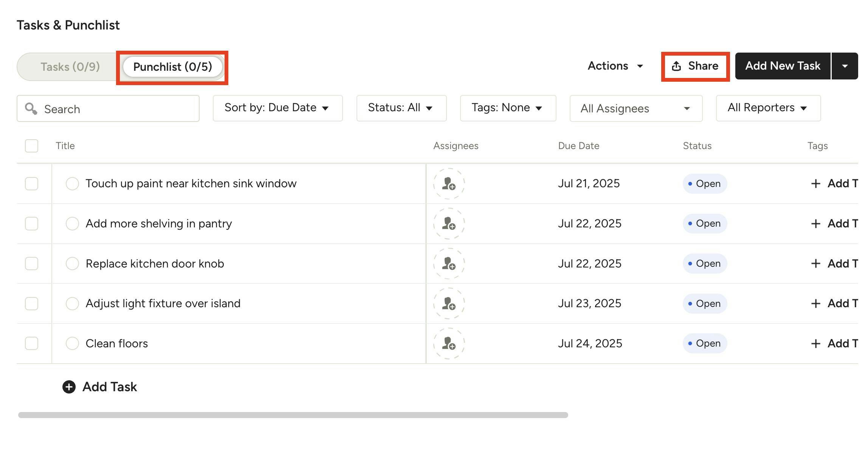Add assignee to Add more shelving task
Image resolution: width=868 pixels, height=451 pixels.
pos(449,224)
